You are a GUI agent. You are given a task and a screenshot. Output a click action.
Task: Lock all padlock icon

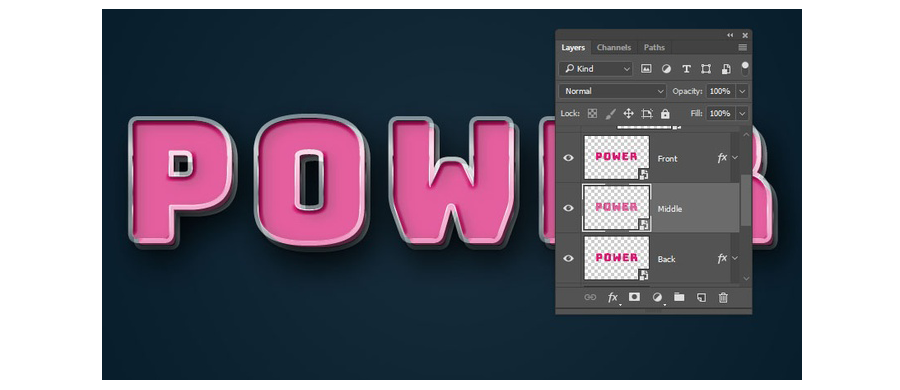pos(665,114)
